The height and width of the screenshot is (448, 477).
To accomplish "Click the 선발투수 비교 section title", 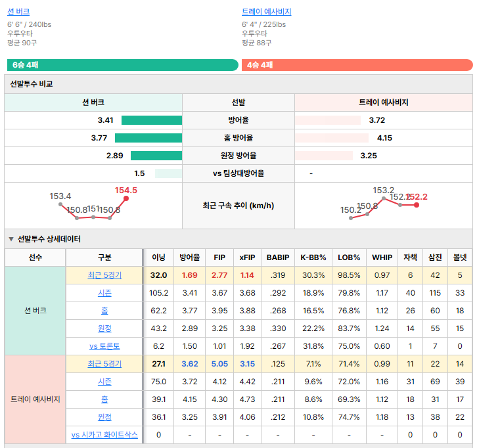I will [32, 84].
